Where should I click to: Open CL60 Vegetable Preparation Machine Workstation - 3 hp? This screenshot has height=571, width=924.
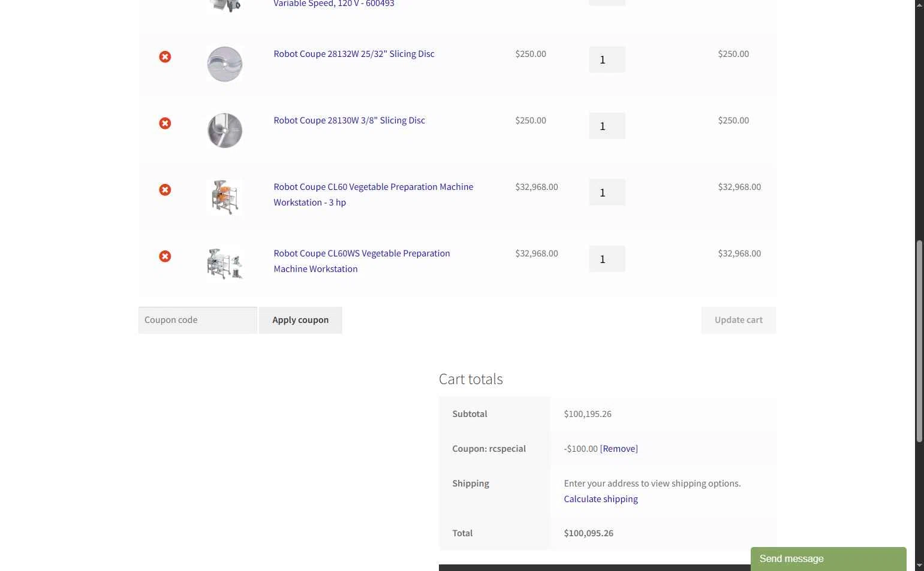pyautogui.click(x=374, y=195)
